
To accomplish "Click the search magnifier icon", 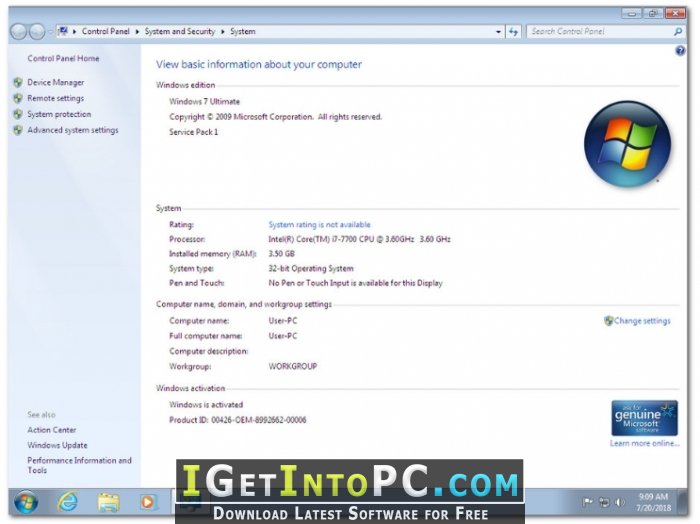I will (x=678, y=31).
